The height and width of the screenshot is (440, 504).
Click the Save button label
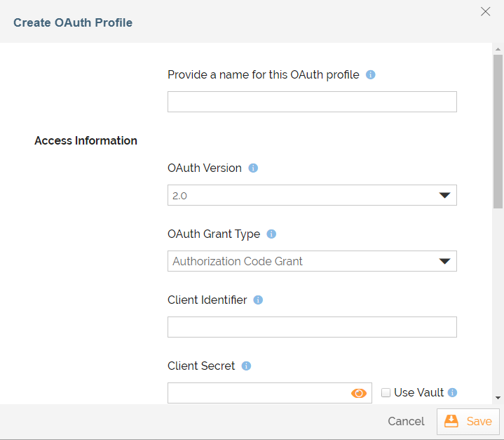pyautogui.click(x=479, y=422)
